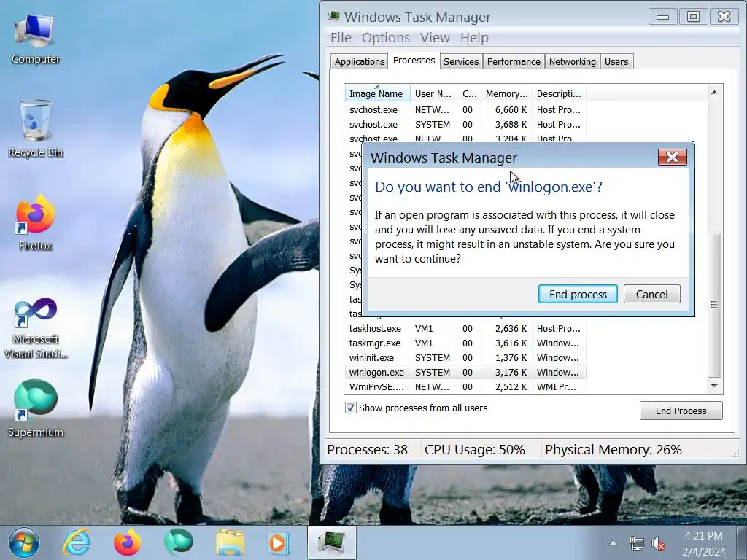Click the Show desktop strip on taskbar

pyautogui.click(x=742, y=542)
